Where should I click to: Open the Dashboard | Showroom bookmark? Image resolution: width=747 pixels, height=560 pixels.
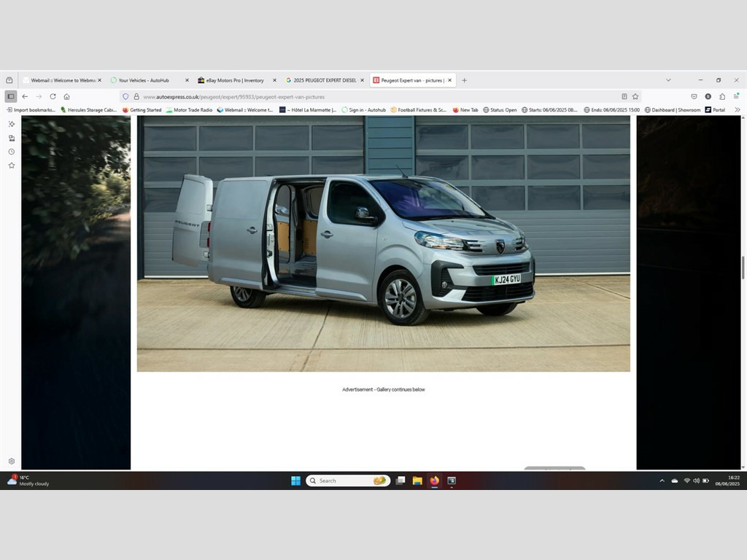point(672,110)
